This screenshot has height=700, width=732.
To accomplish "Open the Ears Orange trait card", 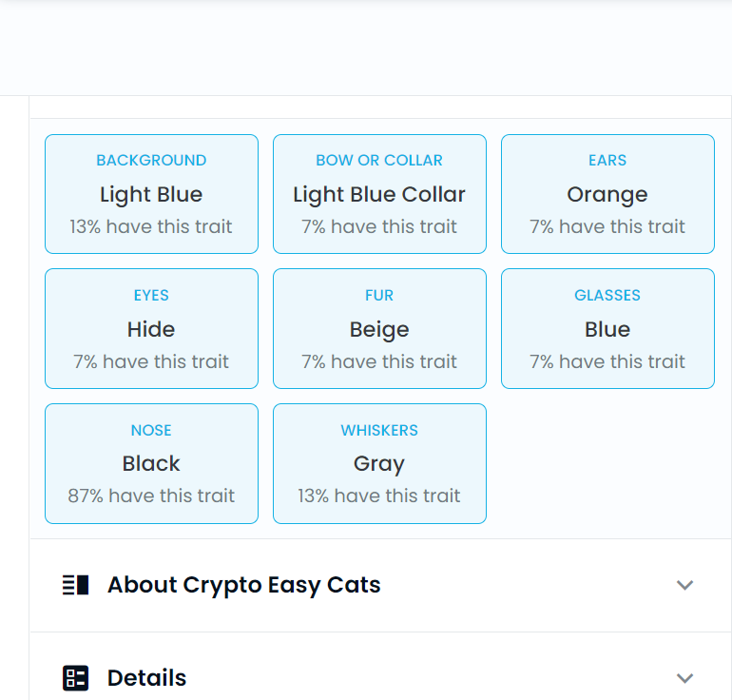I will click(x=607, y=194).
